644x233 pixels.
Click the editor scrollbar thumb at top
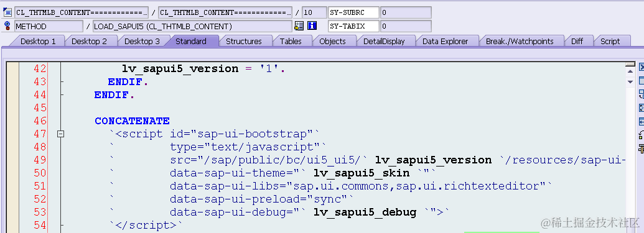[630, 64]
